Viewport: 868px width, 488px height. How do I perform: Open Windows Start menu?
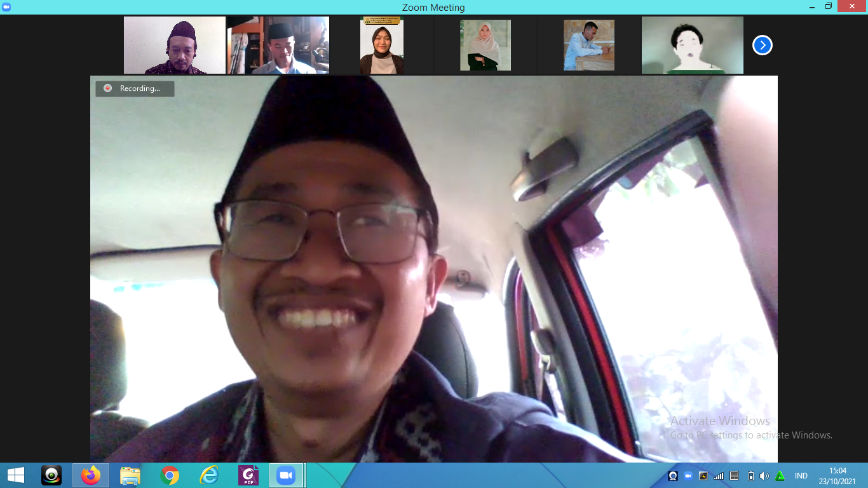click(15, 475)
